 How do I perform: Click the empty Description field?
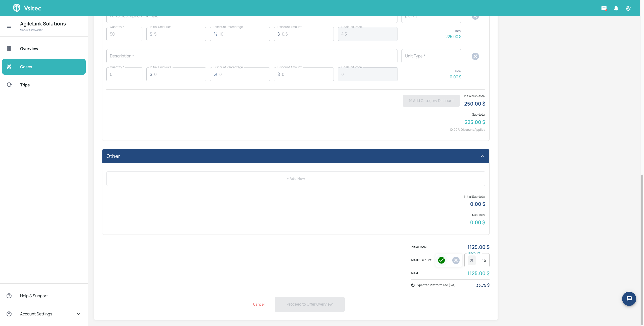coord(252,56)
